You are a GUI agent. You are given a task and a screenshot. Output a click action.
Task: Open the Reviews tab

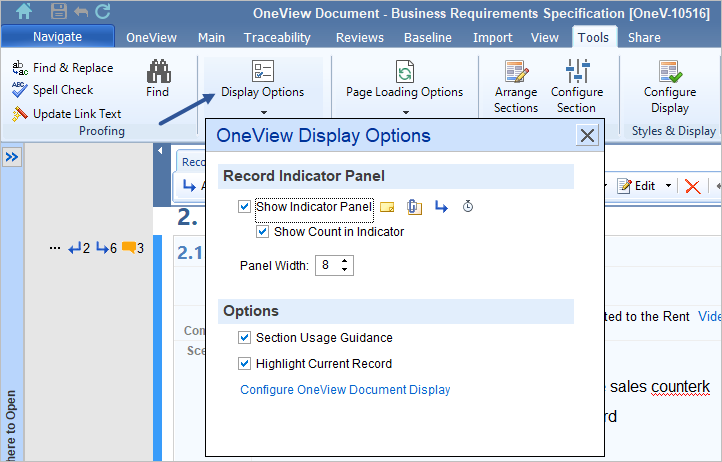pyautogui.click(x=360, y=37)
